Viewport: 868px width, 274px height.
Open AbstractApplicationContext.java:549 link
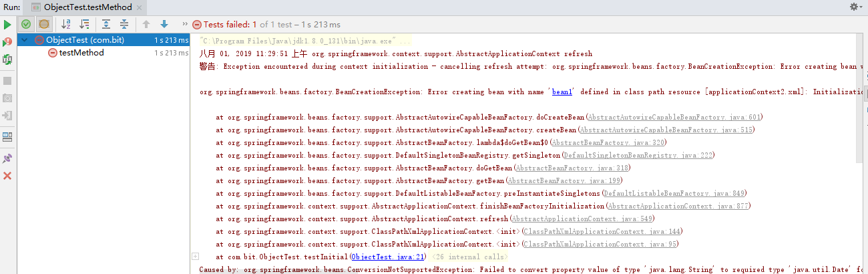coord(582,219)
